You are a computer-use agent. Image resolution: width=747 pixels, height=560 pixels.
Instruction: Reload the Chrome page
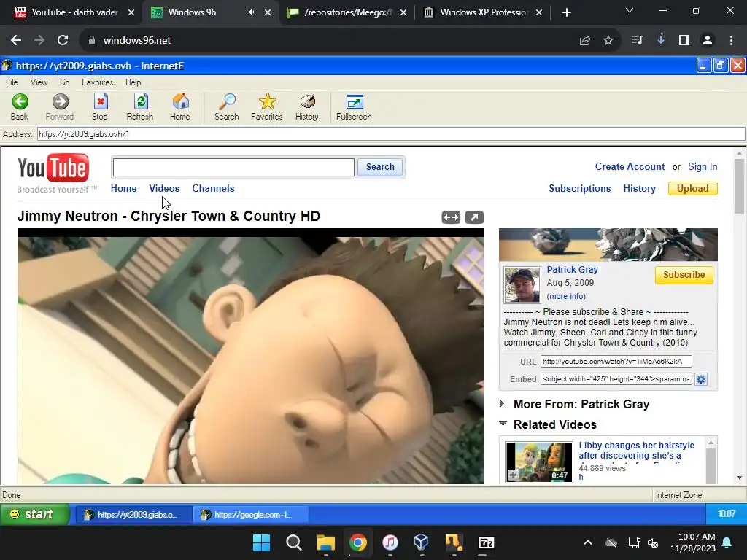tap(63, 41)
